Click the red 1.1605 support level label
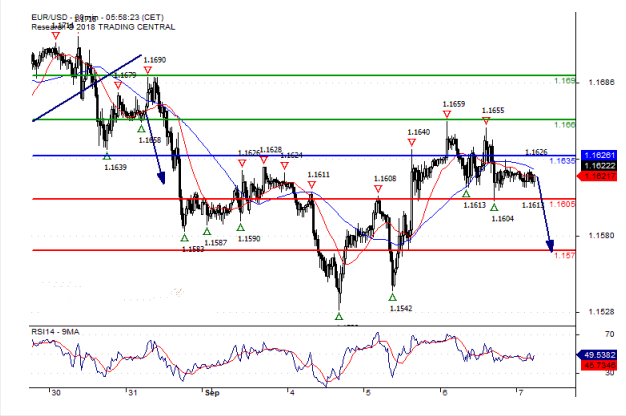Screen dimensions: 626x416 (563, 203)
